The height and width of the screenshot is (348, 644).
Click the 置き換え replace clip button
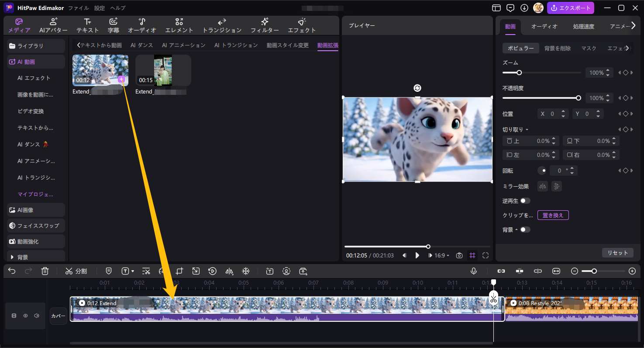pyautogui.click(x=553, y=215)
